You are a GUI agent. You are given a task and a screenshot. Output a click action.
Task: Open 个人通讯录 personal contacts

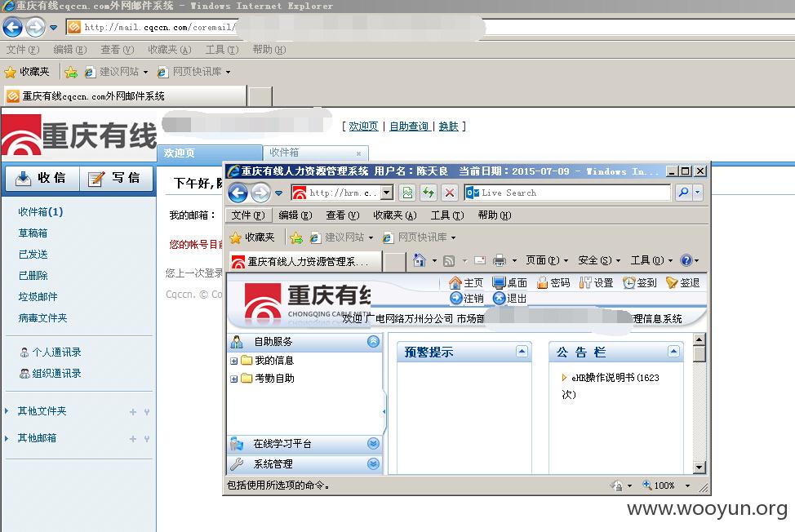point(51,352)
